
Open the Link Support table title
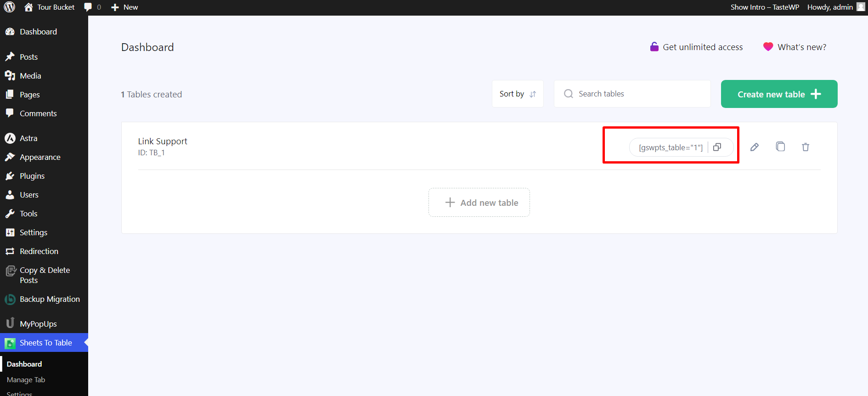[x=163, y=141]
